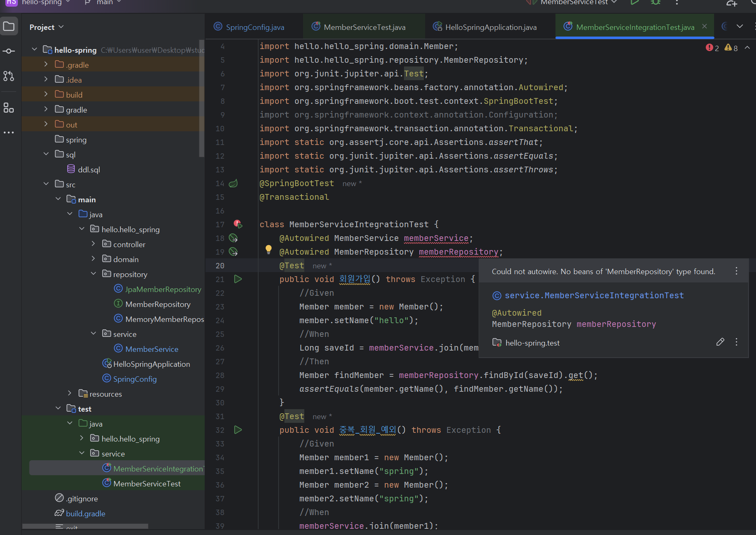Expand the resources folder

click(x=69, y=393)
